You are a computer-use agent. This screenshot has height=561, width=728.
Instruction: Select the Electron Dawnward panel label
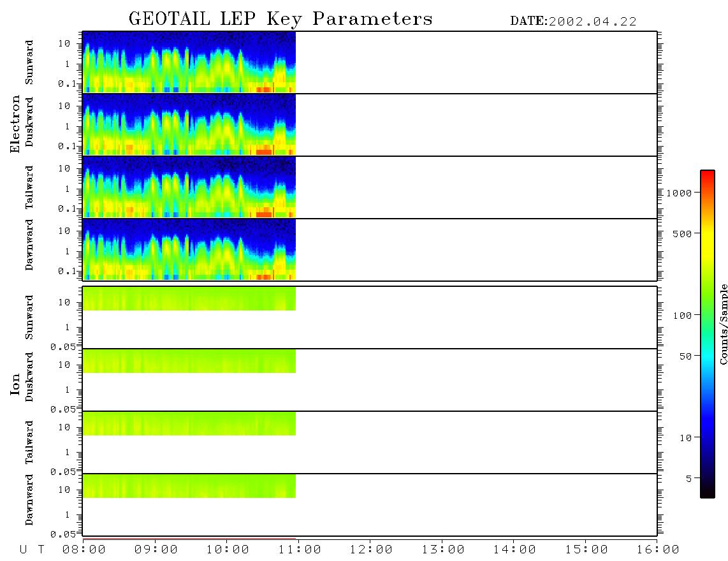pos(29,245)
